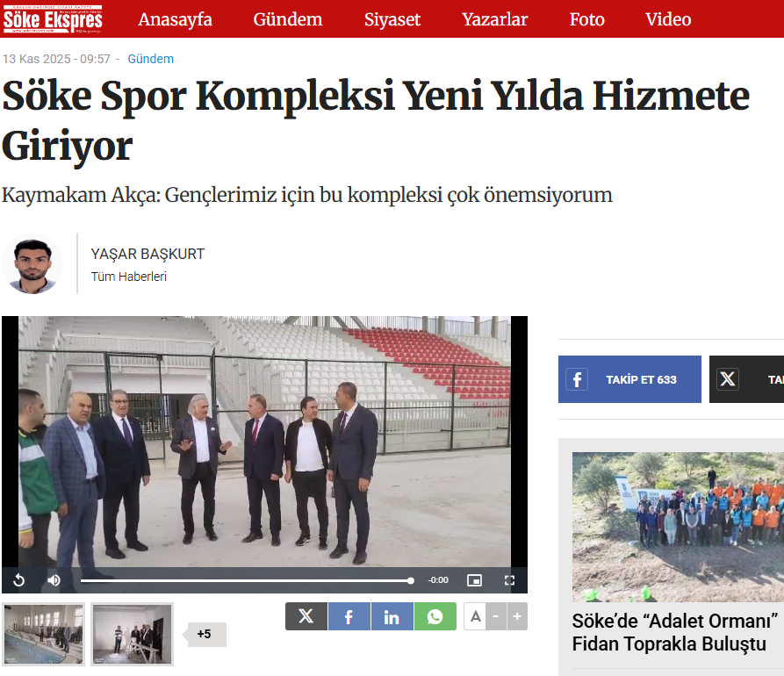Go to Yazarlar in the navigation
The width and height of the screenshot is (784, 676).
click(x=494, y=19)
